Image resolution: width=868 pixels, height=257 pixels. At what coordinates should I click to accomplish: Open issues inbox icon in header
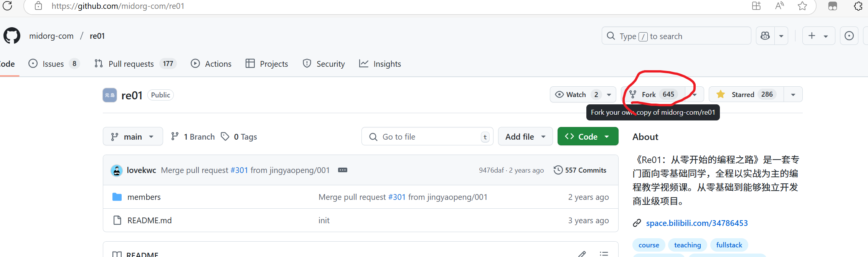coord(849,36)
